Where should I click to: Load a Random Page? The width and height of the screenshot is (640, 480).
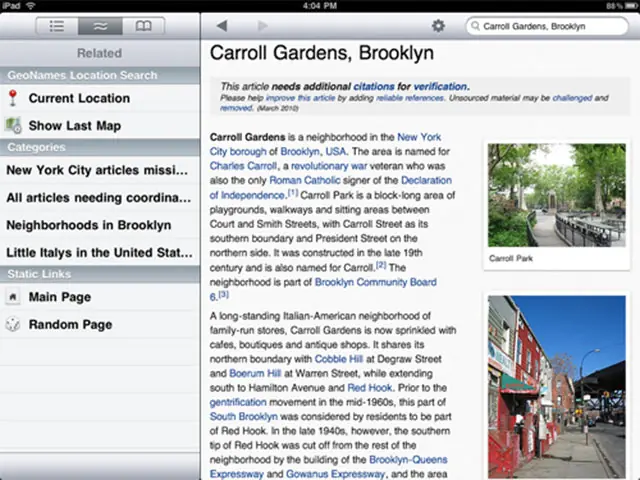(x=100, y=324)
